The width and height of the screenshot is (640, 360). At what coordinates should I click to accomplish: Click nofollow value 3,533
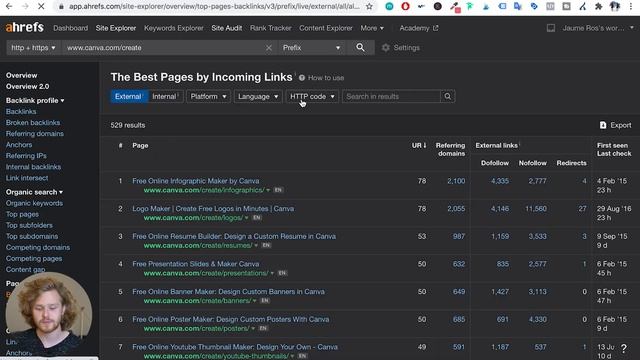point(537,236)
